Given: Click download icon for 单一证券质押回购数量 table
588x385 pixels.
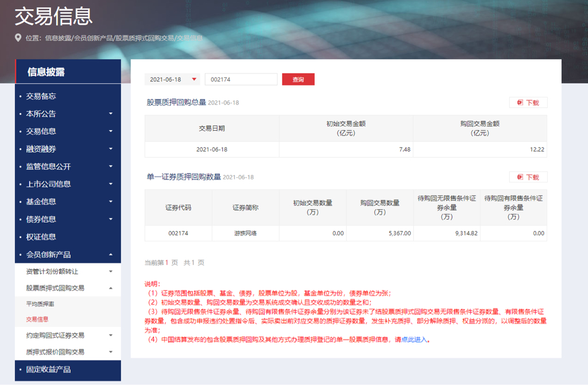Looking at the screenshot, I should (520, 177).
